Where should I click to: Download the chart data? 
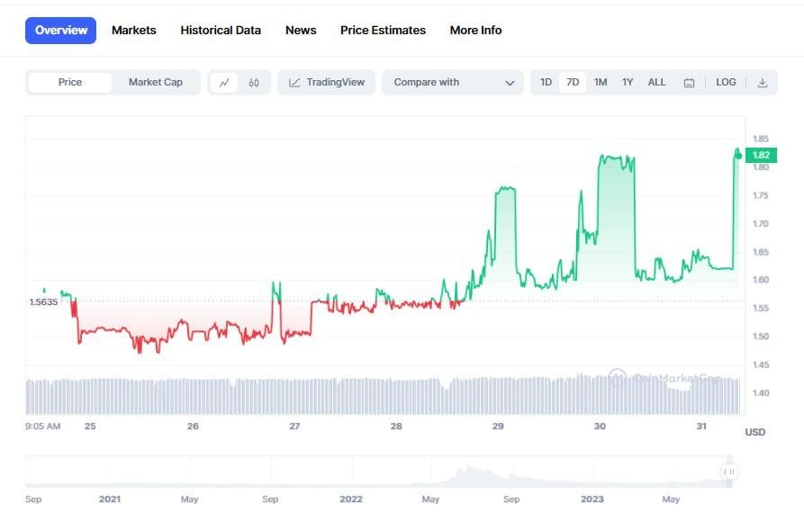click(x=763, y=82)
